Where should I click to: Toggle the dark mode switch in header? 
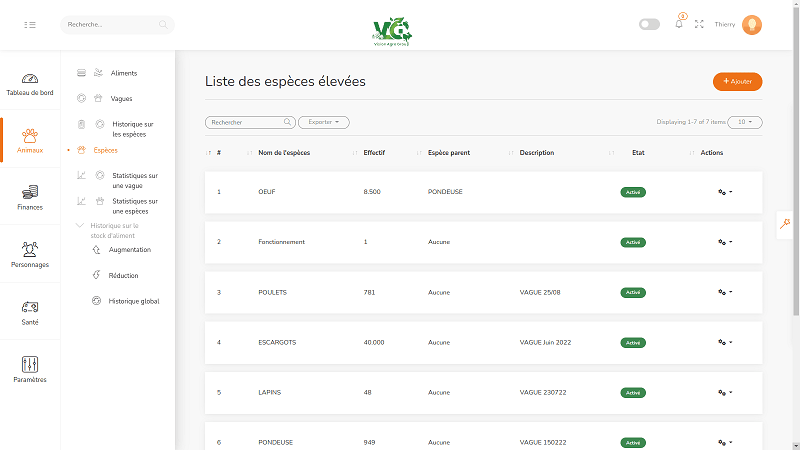(649, 24)
